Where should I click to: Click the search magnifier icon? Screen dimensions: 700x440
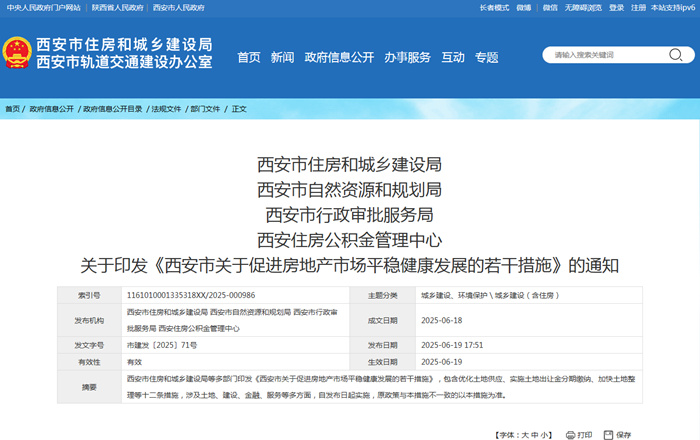(x=676, y=55)
